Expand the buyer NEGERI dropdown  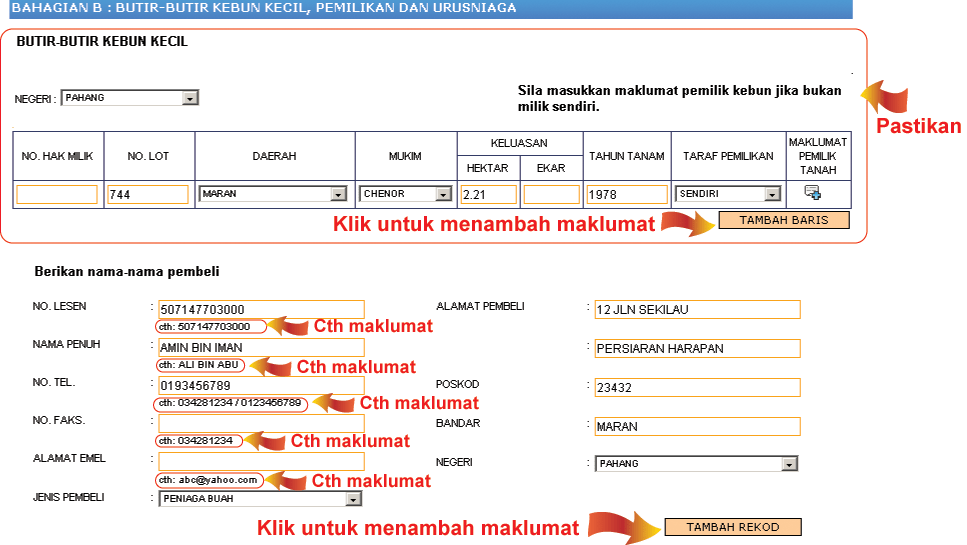(x=696, y=464)
